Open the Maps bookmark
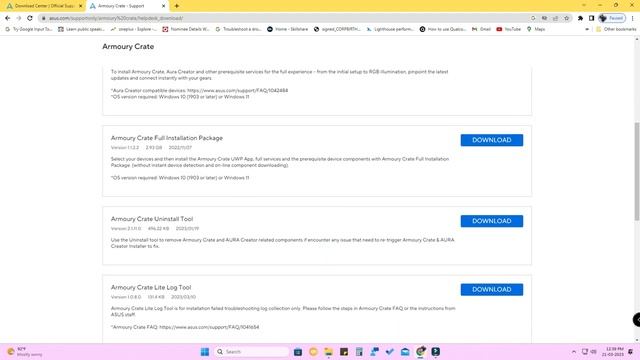 coord(536,29)
